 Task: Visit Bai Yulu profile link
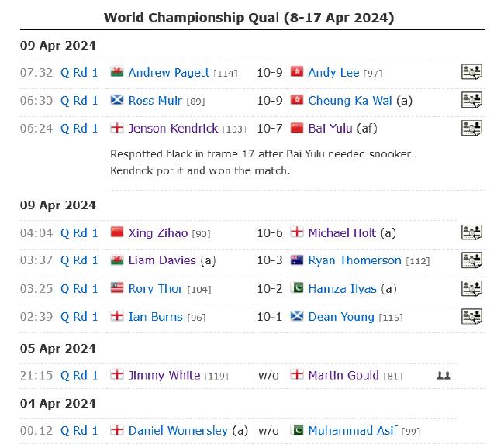tap(330, 129)
